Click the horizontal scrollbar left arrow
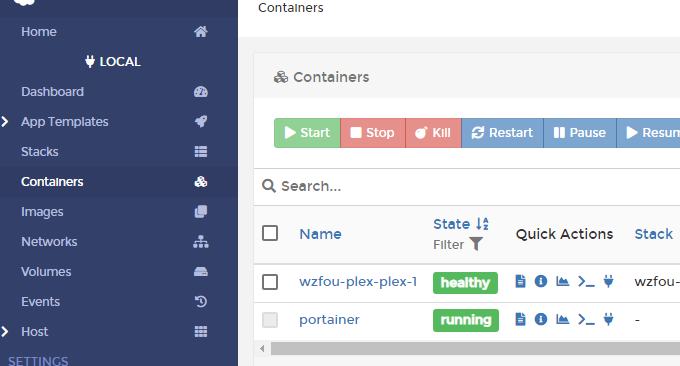 262,348
